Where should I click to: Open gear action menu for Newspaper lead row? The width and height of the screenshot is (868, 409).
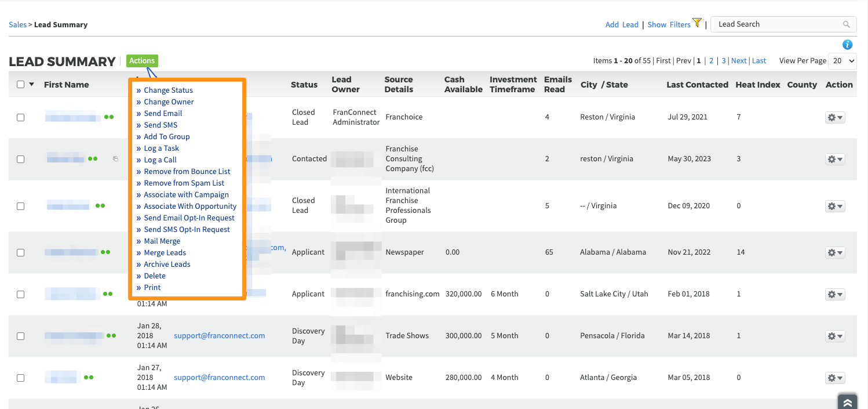pyautogui.click(x=835, y=252)
